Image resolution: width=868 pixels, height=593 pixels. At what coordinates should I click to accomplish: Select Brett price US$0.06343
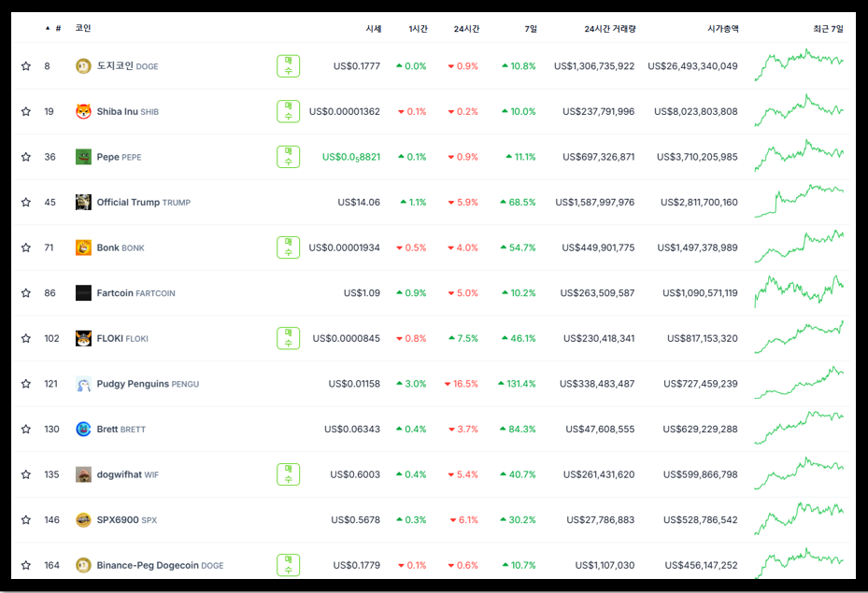point(352,430)
